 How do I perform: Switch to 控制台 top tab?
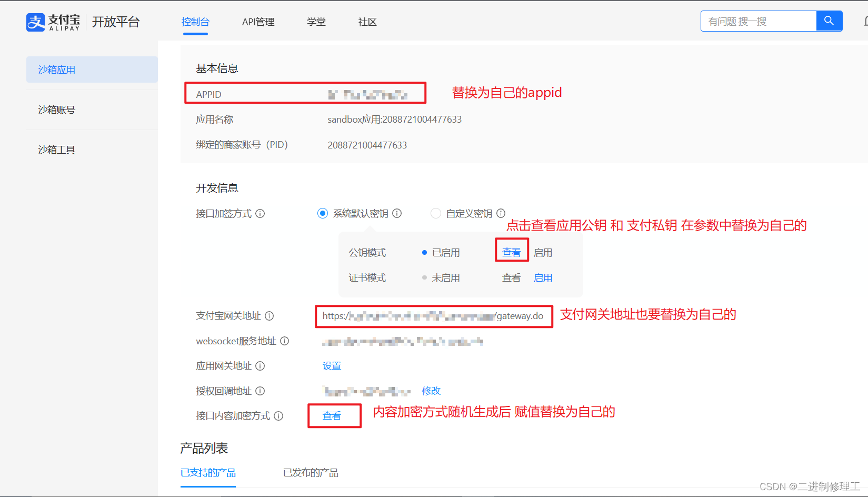[195, 22]
